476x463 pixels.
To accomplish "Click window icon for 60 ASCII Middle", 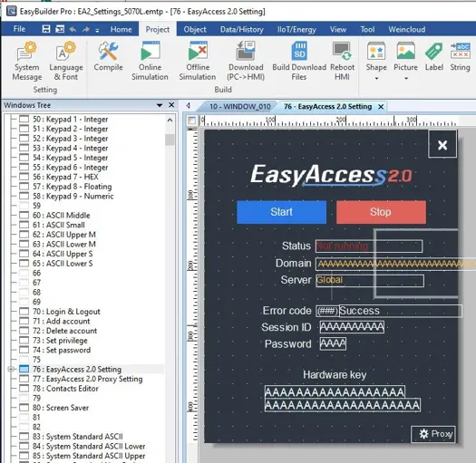I will [24, 215].
